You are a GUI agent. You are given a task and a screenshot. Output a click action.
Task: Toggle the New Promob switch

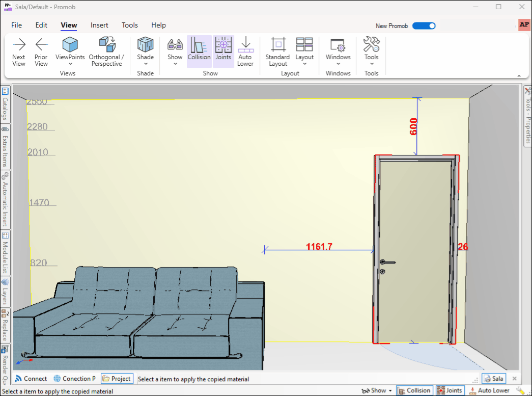click(x=424, y=26)
